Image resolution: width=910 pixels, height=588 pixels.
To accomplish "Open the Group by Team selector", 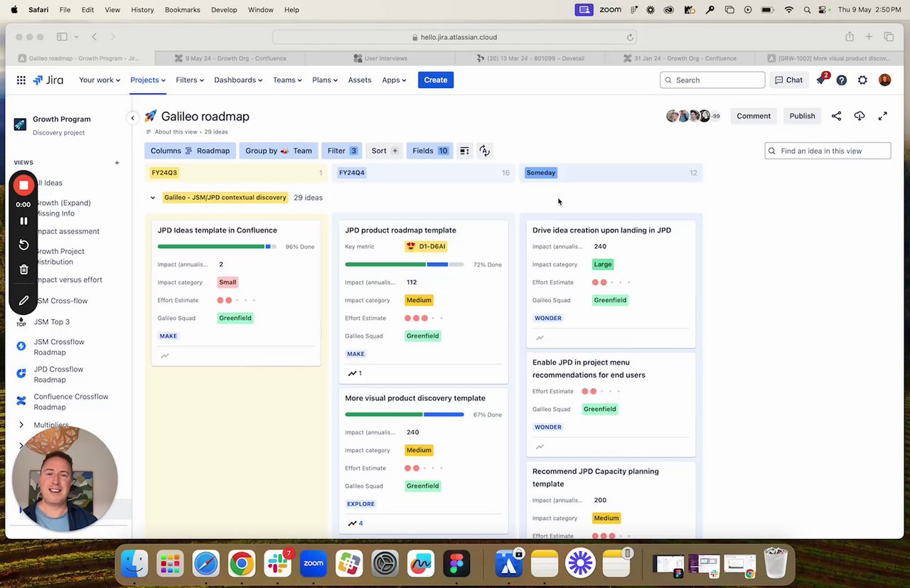I will coord(279,151).
